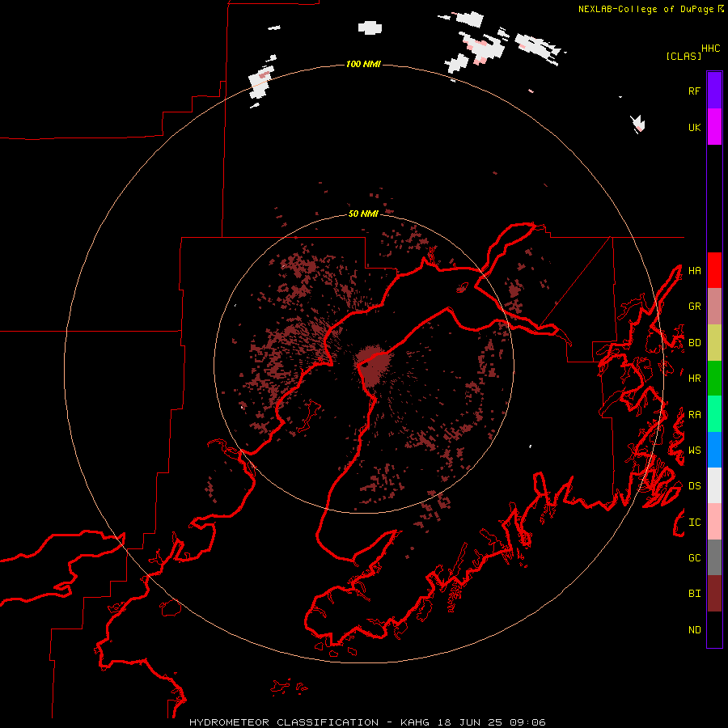Click the RF purple legend swatch
The image size is (728, 728).
coord(714,91)
